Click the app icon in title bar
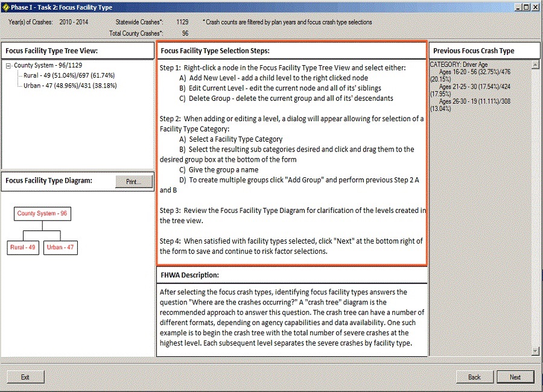 point(5,7)
